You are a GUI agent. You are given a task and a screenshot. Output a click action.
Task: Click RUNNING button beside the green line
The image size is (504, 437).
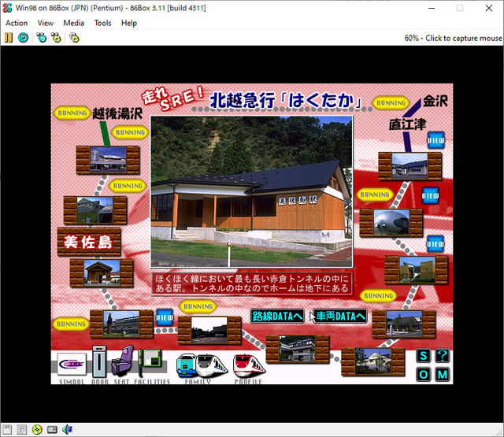point(130,132)
